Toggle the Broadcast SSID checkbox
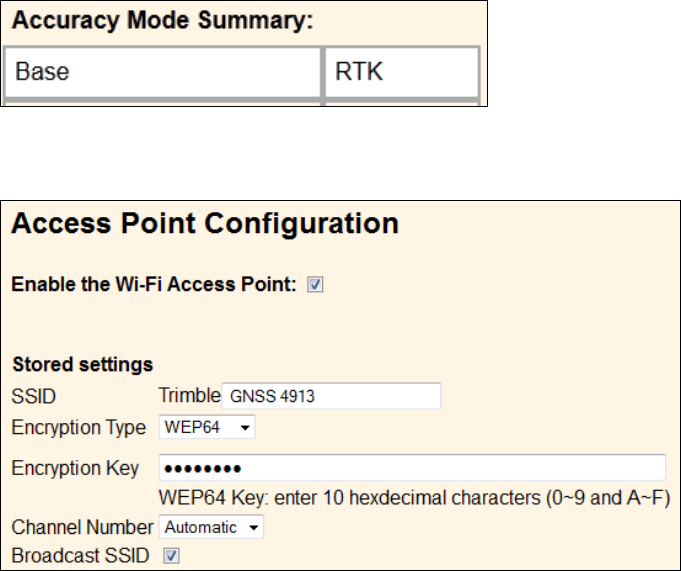The height and width of the screenshot is (571, 681). [x=171, y=555]
